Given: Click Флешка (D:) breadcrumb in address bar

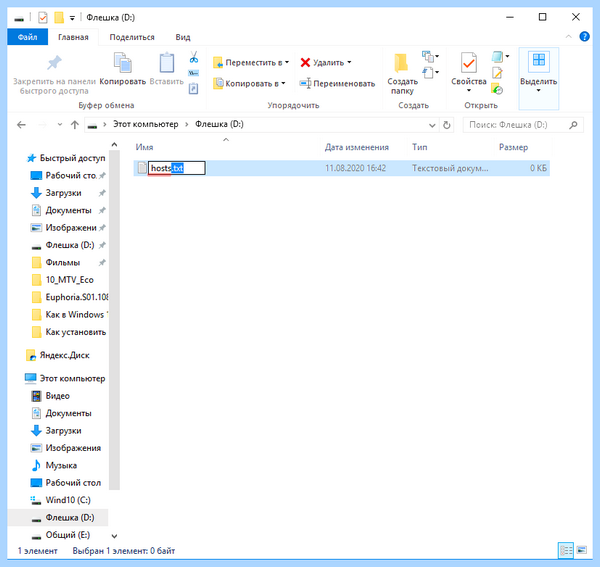Looking at the screenshot, I should (219, 124).
